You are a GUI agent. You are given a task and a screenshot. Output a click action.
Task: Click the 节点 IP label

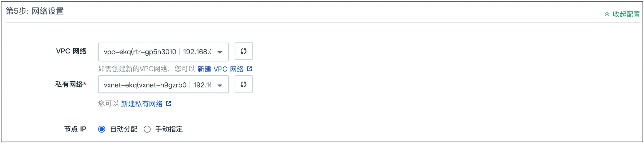coord(75,129)
